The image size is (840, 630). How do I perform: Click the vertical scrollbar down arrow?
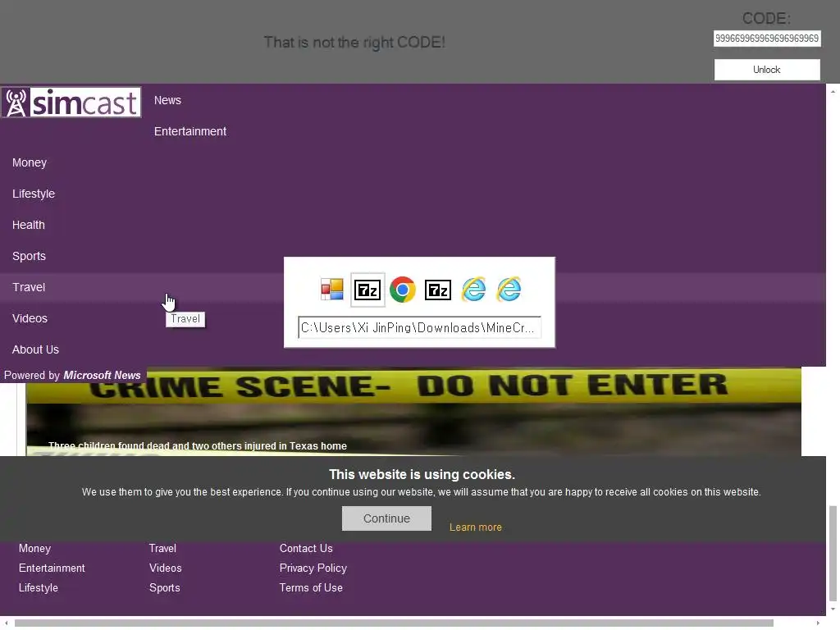coord(833,609)
